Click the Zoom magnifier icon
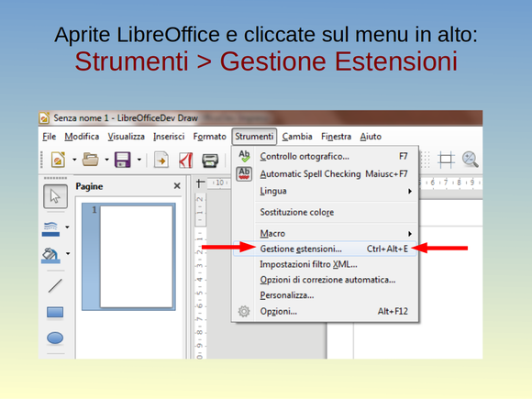Viewport: 532px width, 399px height. click(471, 160)
